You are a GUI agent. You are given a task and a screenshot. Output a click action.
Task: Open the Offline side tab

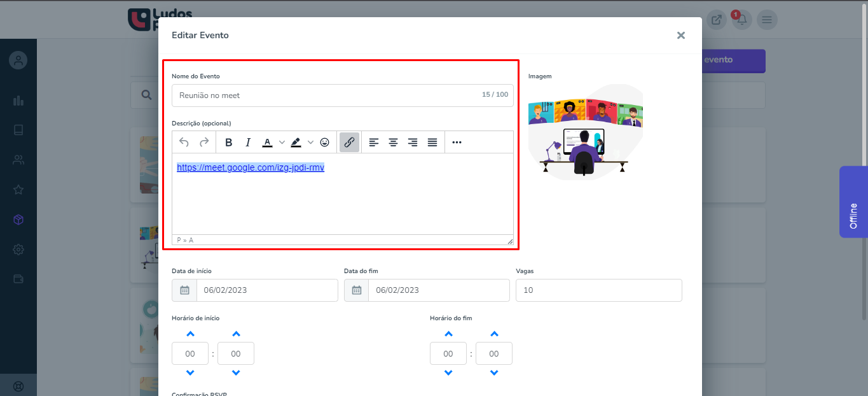(x=853, y=202)
